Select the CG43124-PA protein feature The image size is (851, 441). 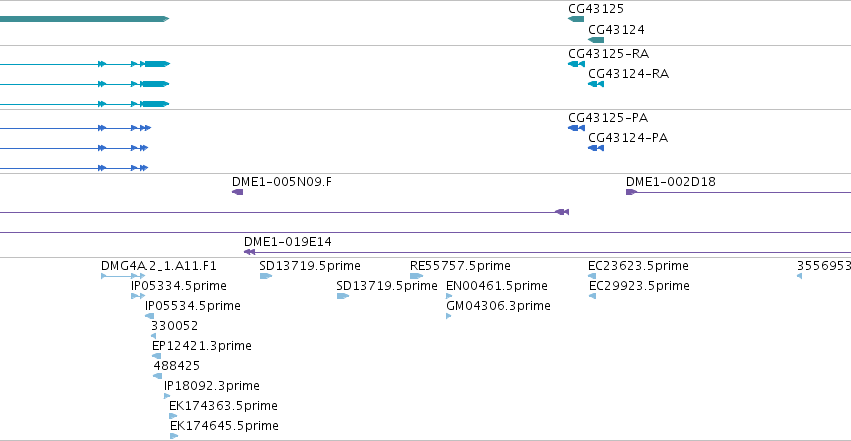(596, 148)
